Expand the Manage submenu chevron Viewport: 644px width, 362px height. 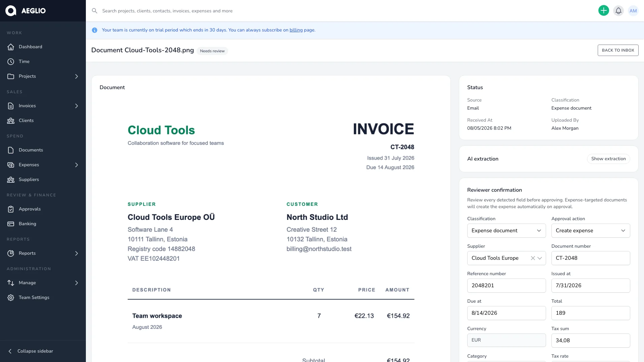click(76, 283)
